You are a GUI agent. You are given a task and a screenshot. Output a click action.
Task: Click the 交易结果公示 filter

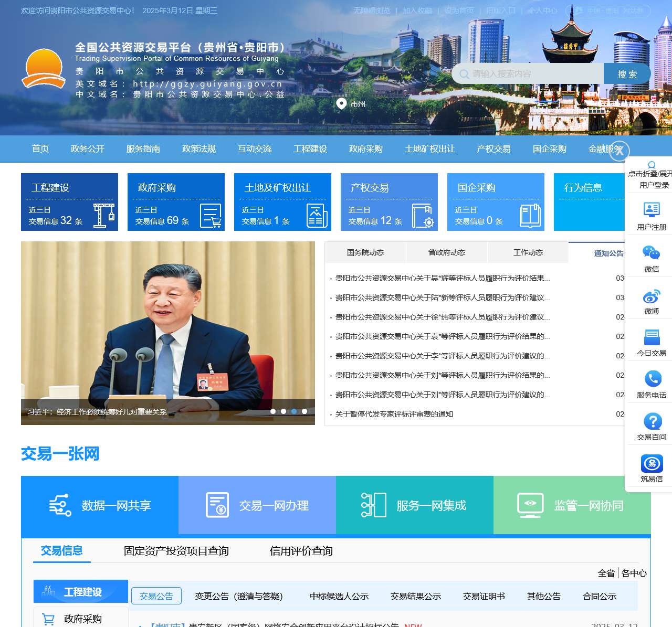(416, 596)
